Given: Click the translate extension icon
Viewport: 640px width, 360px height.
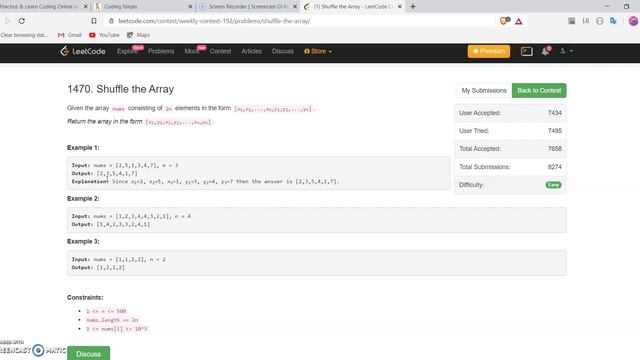Looking at the screenshot, I should 613,21.
